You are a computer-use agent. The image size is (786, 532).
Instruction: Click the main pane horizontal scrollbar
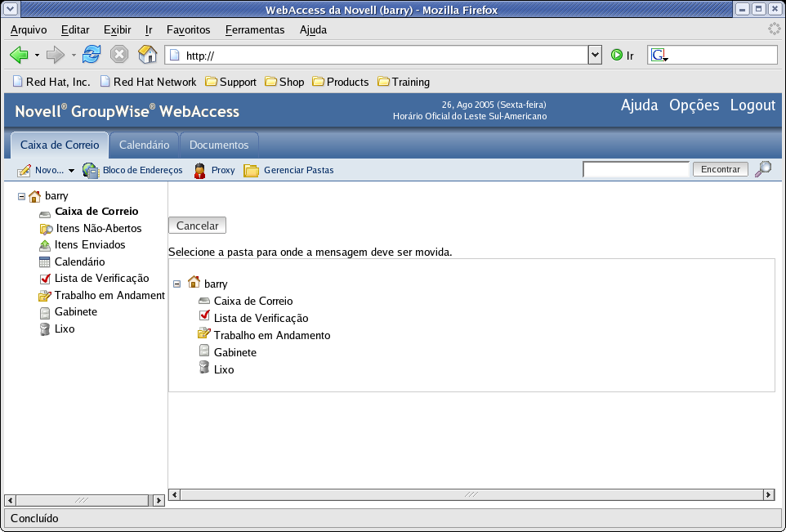[x=471, y=494]
